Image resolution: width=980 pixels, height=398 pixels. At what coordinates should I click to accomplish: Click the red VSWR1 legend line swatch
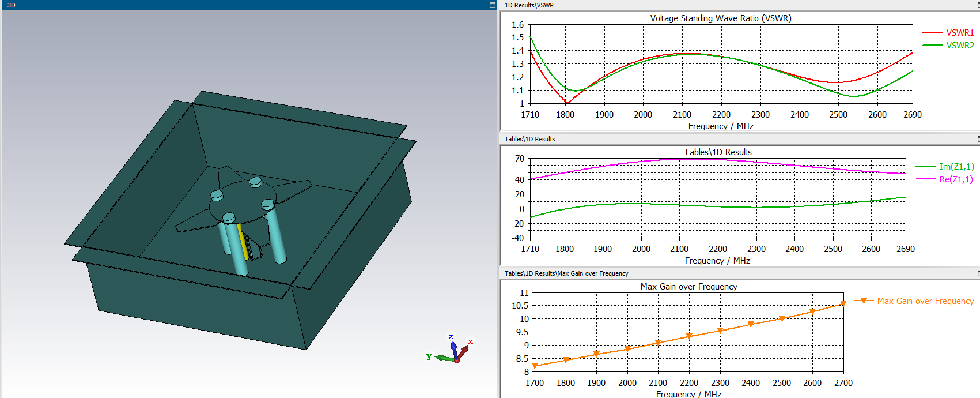coord(933,33)
